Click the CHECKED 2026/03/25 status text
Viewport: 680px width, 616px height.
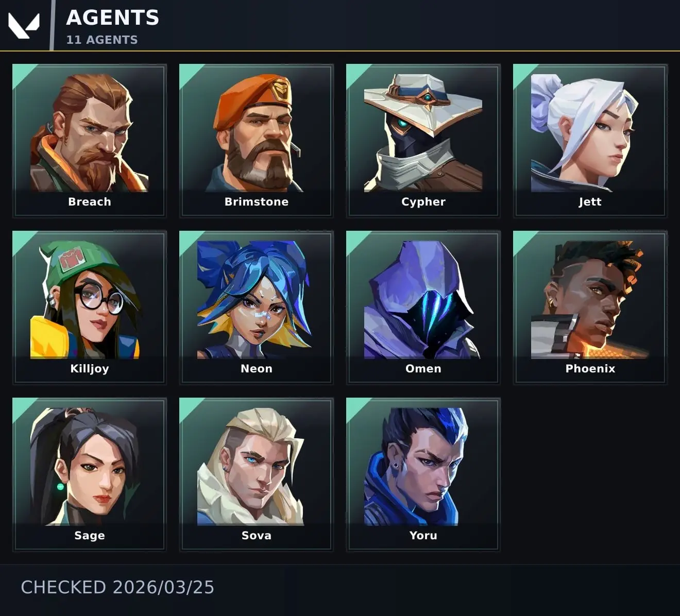(117, 588)
